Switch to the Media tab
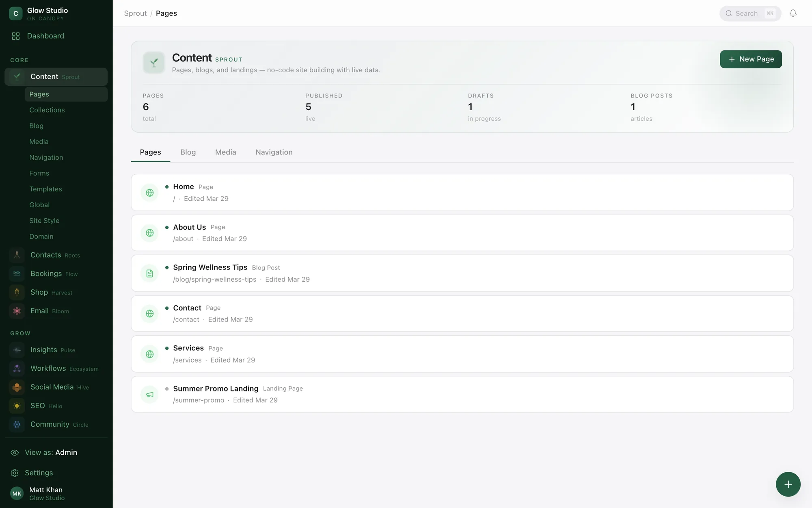 (226, 152)
